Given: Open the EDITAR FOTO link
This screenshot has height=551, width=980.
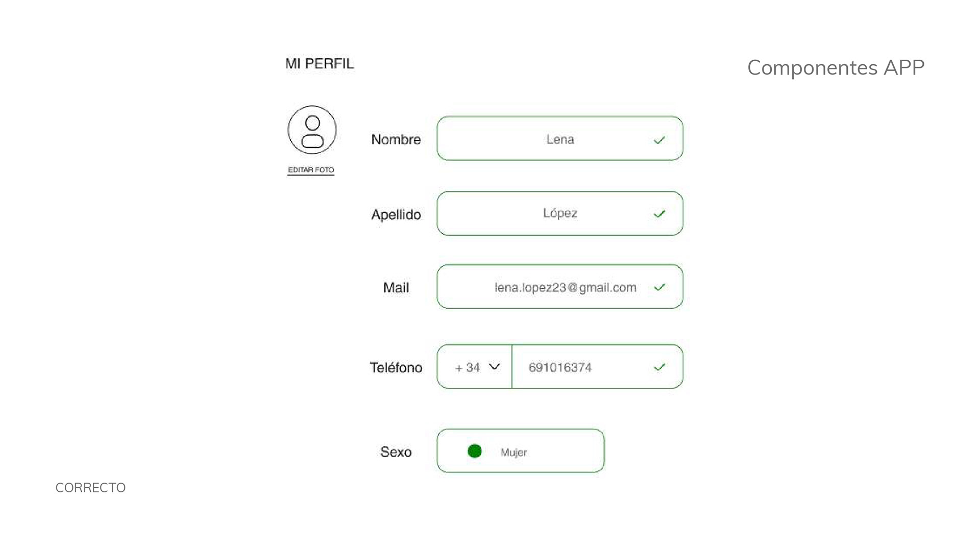Looking at the screenshot, I should 311,170.
